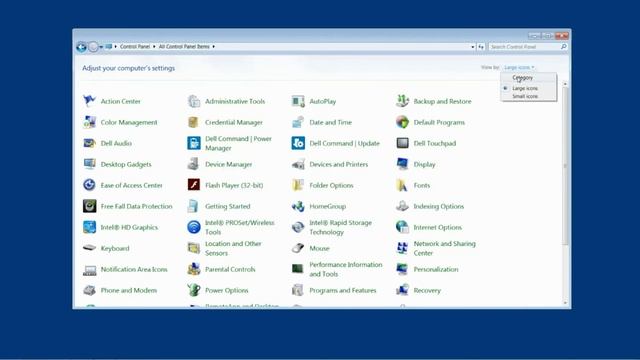This screenshot has height=360, width=640.
Task: Open the Notification Area Icons link
Action: (134, 269)
